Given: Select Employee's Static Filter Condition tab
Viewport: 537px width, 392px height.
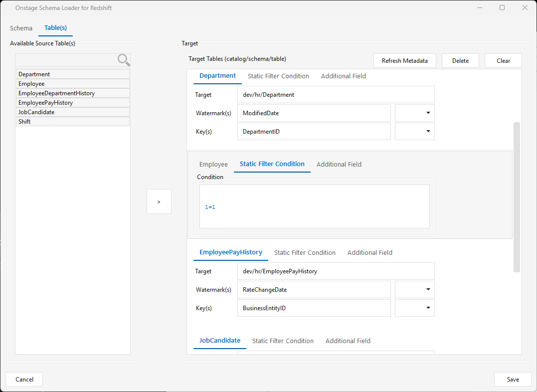Looking at the screenshot, I should click(272, 164).
